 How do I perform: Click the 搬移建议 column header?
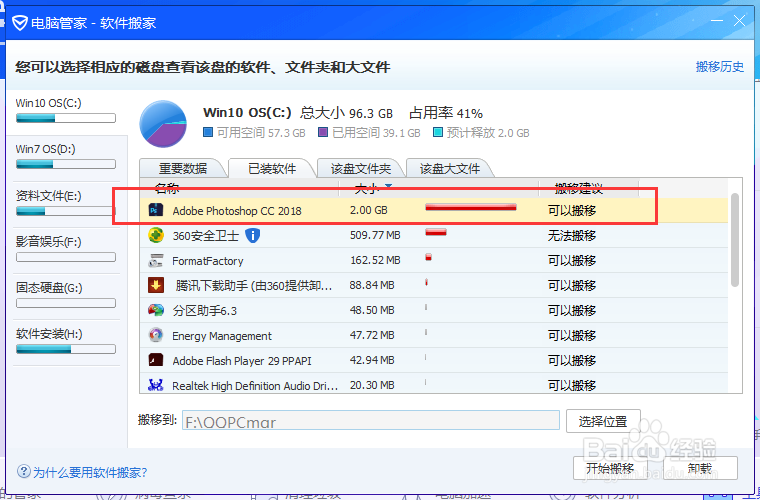[x=579, y=188]
